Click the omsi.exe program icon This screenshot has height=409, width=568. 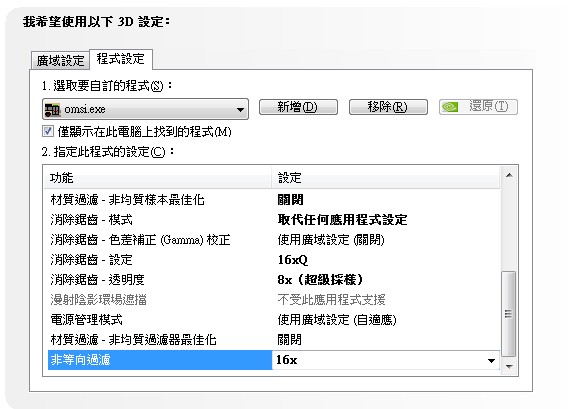pos(52,109)
